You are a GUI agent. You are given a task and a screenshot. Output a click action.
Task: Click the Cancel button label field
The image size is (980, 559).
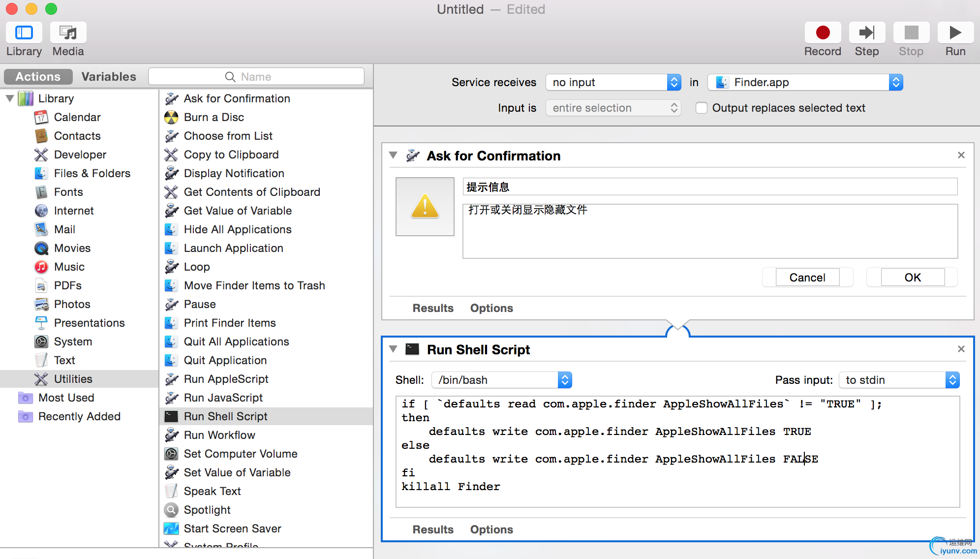coord(807,277)
